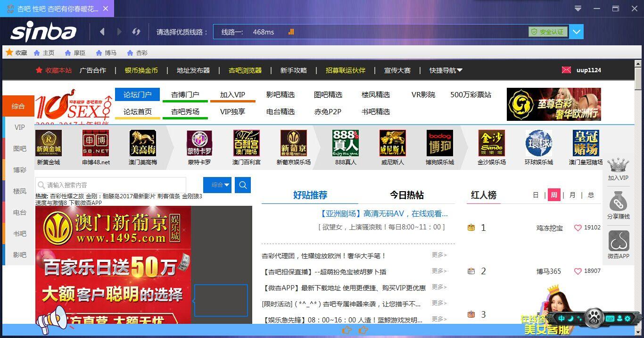The height and width of the screenshot is (338, 644).
Task: Switch to the 今日热帖 tab
Action: (x=407, y=195)
